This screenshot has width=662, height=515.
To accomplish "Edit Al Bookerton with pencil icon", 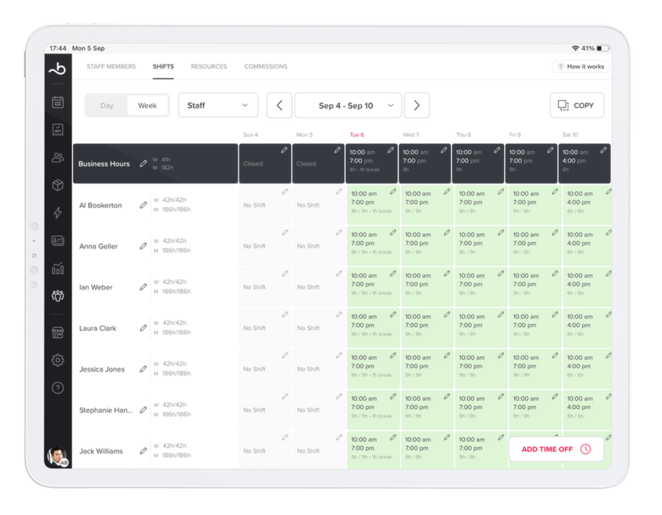I will [x=143, y=205].
